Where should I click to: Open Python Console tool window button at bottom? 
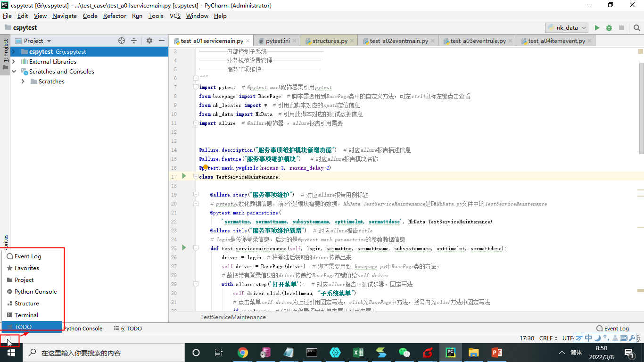(83, 329)
